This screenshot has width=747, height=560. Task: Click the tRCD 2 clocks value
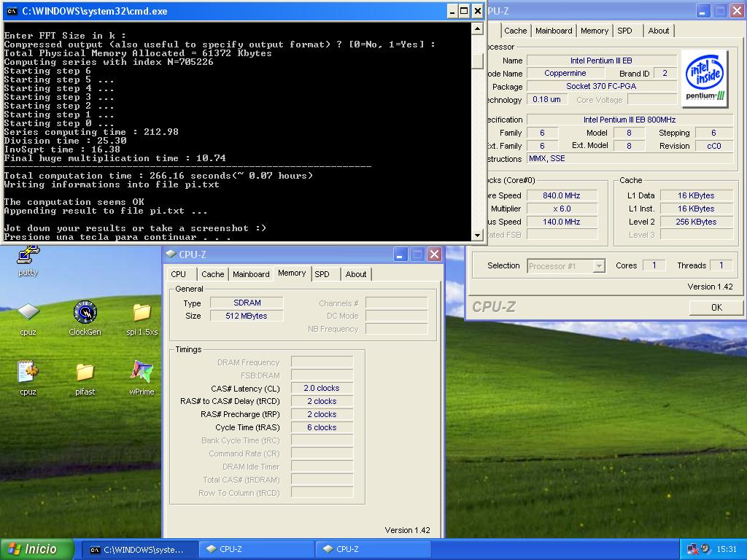[x=322, y=402]
